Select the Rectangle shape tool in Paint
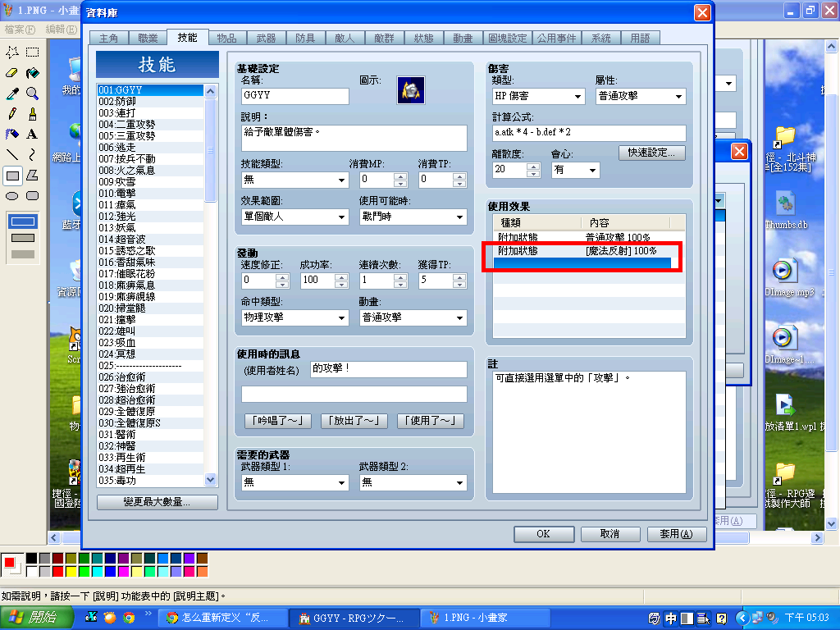This screenshot has height=630, width=840. point(12,176)
